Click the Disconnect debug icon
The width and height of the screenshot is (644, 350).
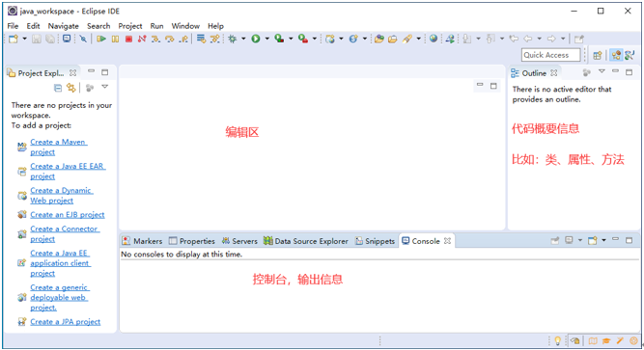pyautogui.click(x=142, y=39)
